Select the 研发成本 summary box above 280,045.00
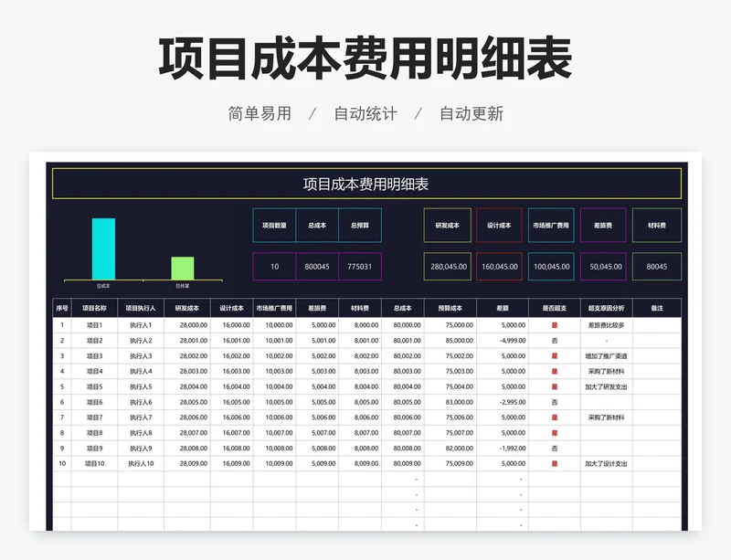Viewport: 731px width, 560px height. tap(448, 226)
